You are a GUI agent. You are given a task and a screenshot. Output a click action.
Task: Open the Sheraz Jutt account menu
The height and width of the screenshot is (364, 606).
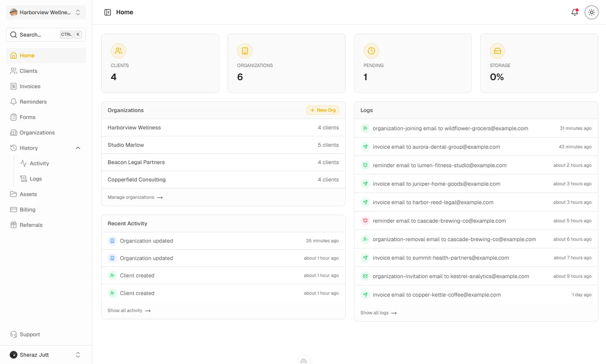(x=45, y=355)
